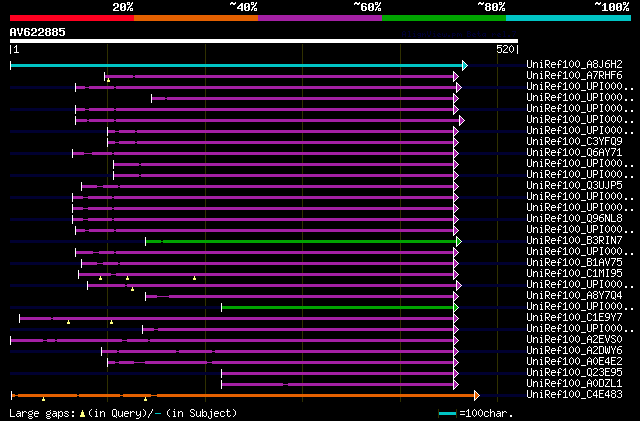The image size is (640, 421).
Task: Click the orange arrowhead ending the C4E483 alignment
Action: point(477,395)
